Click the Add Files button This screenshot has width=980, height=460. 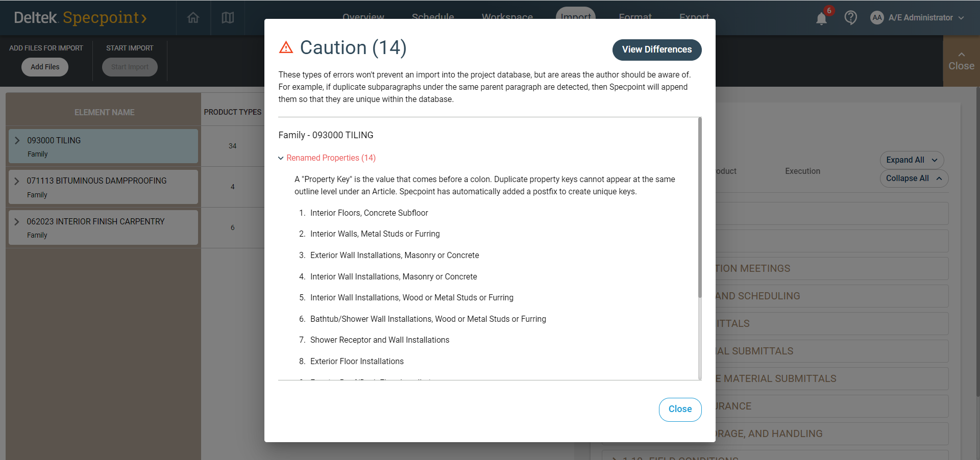(45, 67)
